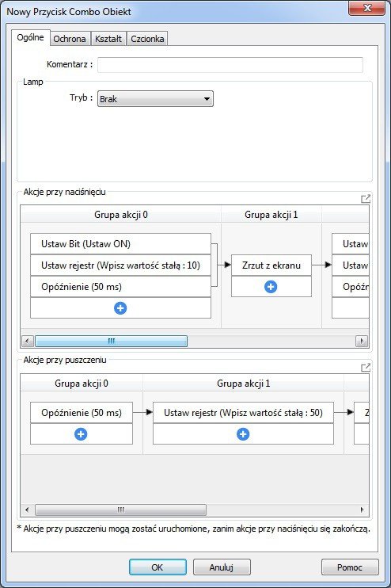
Task: Click release panel Grupa akcji 1 header
Action: coord(243,384)
